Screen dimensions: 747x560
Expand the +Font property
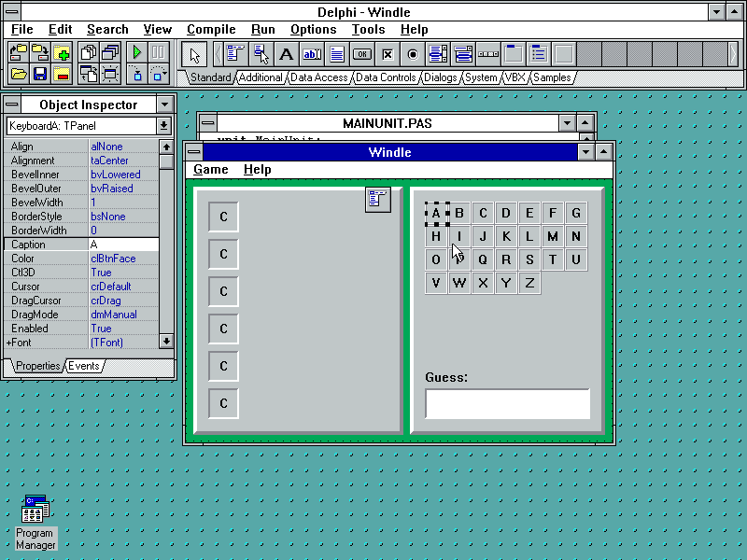click(x=8, y=343)
